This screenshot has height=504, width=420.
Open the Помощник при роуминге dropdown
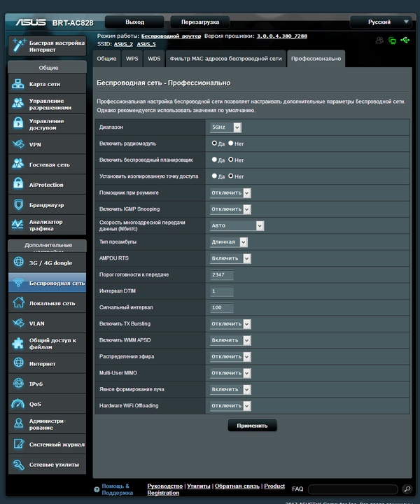click(x=230, y=193)
